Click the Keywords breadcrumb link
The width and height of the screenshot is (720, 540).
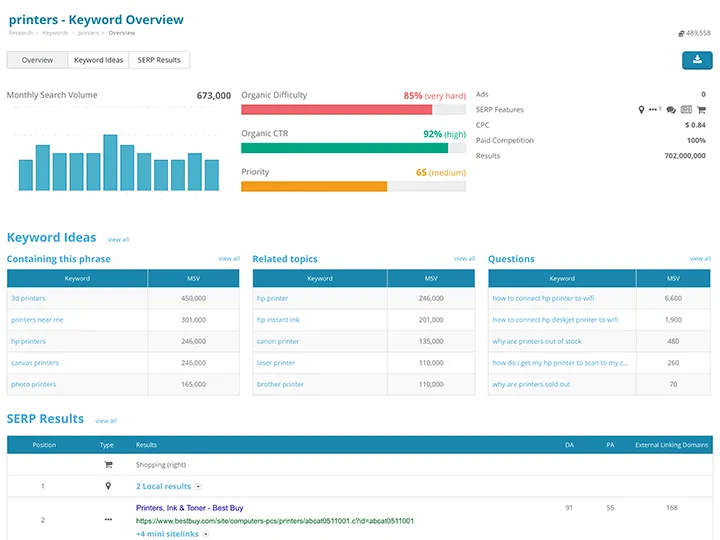tap(55, 33)
